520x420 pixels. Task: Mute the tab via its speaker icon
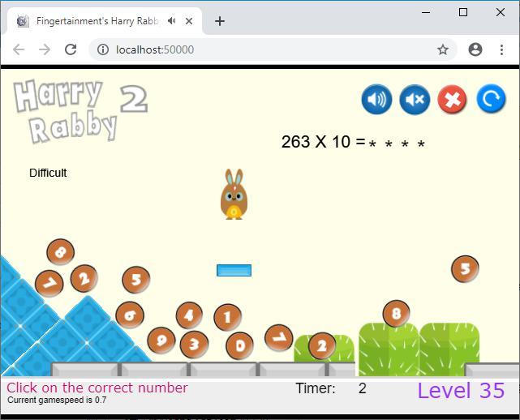(x=171, y=21)
